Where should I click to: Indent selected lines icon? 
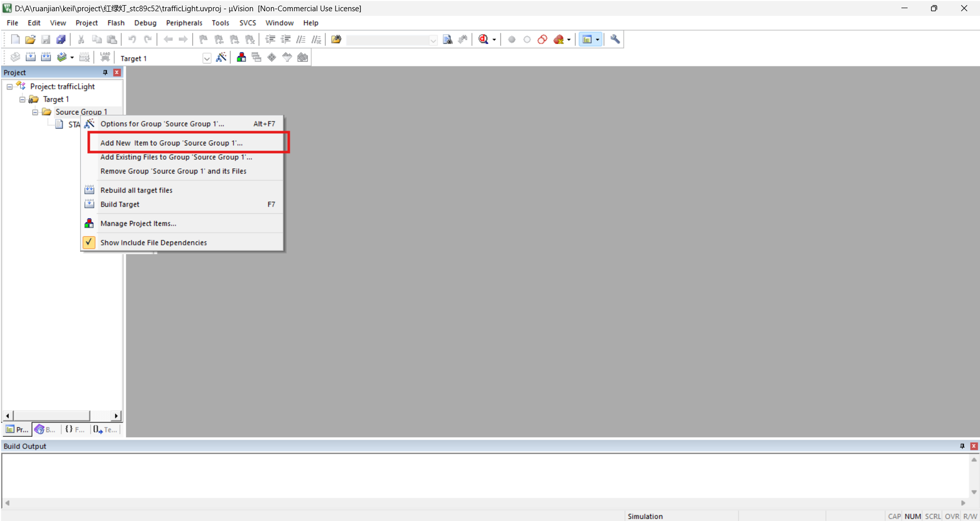click(x=270, y=39)
